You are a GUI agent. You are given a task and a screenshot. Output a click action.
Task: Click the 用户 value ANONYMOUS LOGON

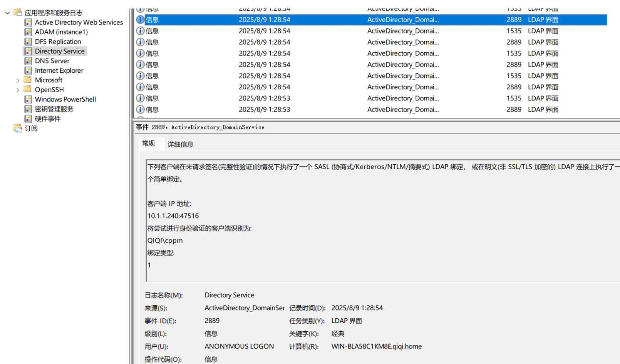tap(239, 346)
